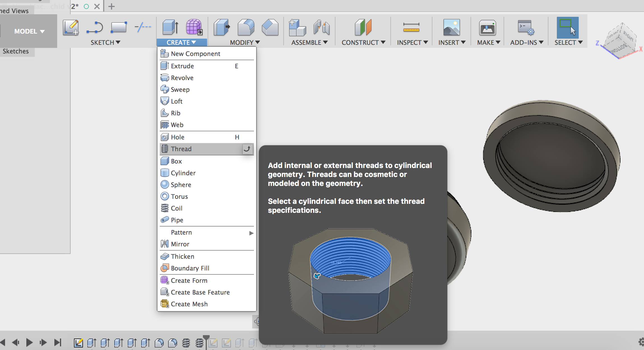The width and height of the screenshot is (644, 350).
Task: Click the Scripts and Add-Ins icon
Action: [x=526, y=27]
